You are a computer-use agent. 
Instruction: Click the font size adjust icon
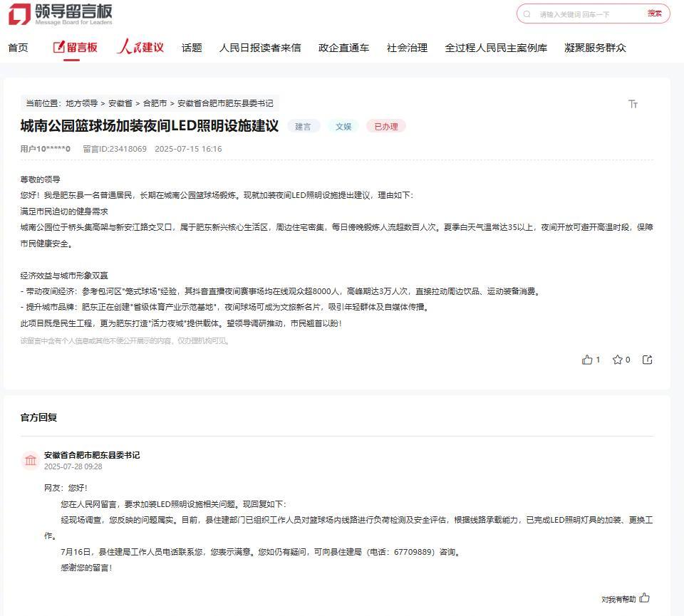tap(633, 104)
